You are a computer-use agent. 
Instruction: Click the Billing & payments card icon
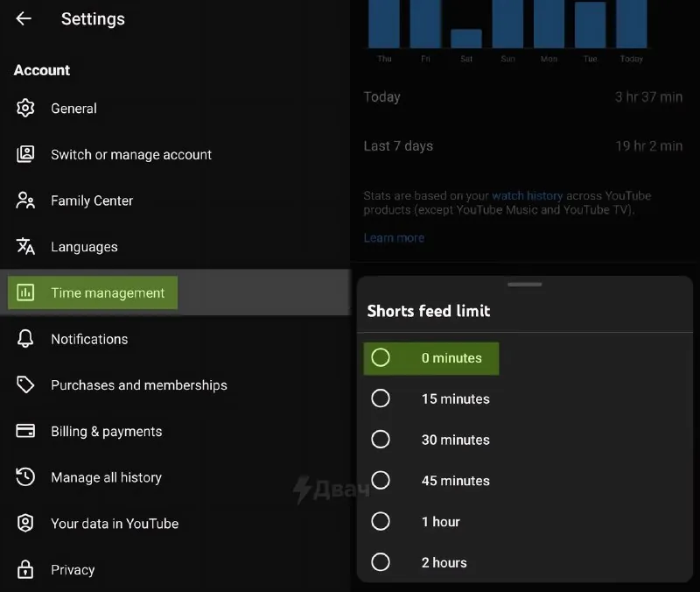coord(25,431)
